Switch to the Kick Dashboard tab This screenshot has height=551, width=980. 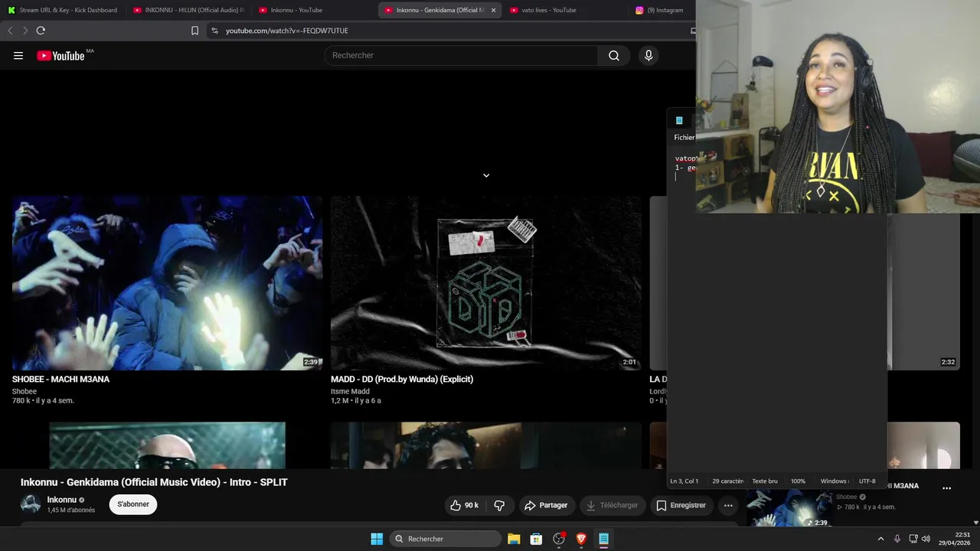pos(63,10)
